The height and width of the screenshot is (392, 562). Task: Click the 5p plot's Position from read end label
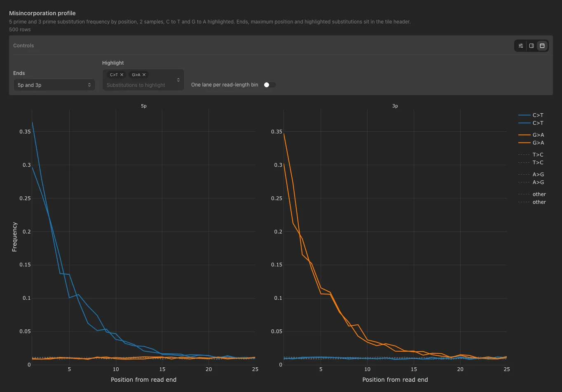point(144,380)
